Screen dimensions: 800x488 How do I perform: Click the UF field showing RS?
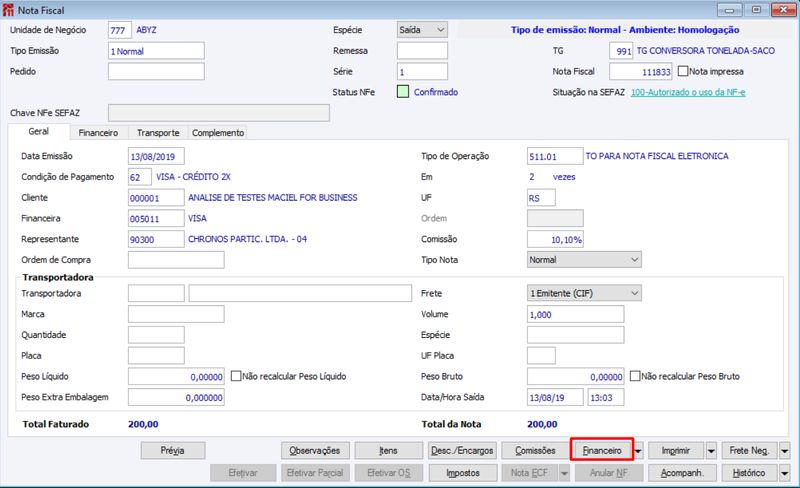[x=541, y=198]
